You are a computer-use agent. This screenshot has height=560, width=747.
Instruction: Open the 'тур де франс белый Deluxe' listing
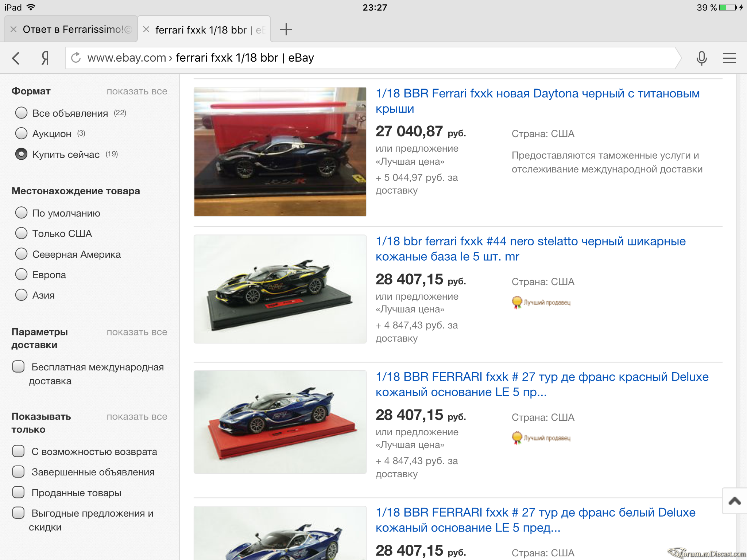coord(535,520)
